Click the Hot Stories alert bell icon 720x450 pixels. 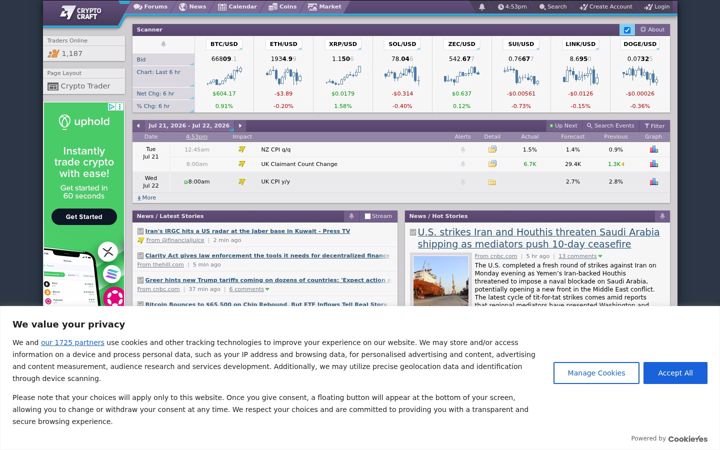[x=662, y=216]
